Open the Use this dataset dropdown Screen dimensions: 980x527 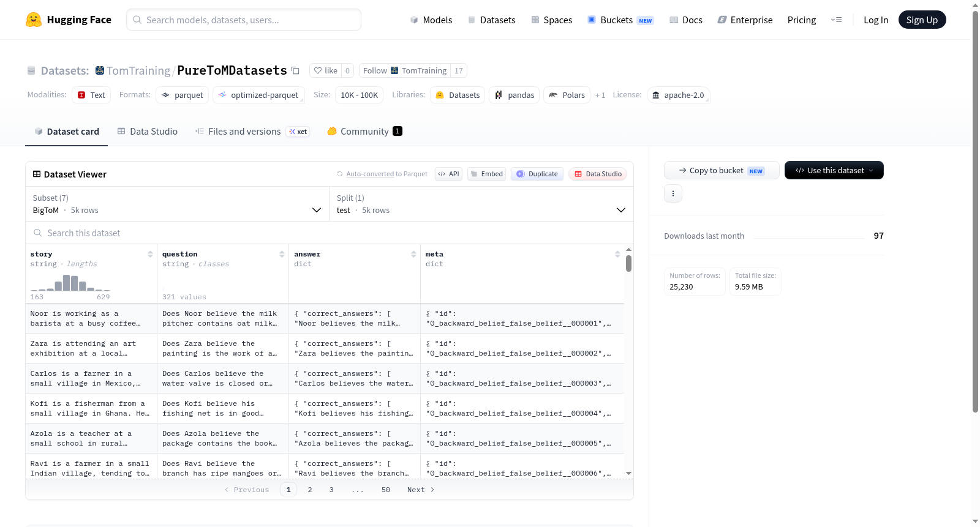coord(834,170)
